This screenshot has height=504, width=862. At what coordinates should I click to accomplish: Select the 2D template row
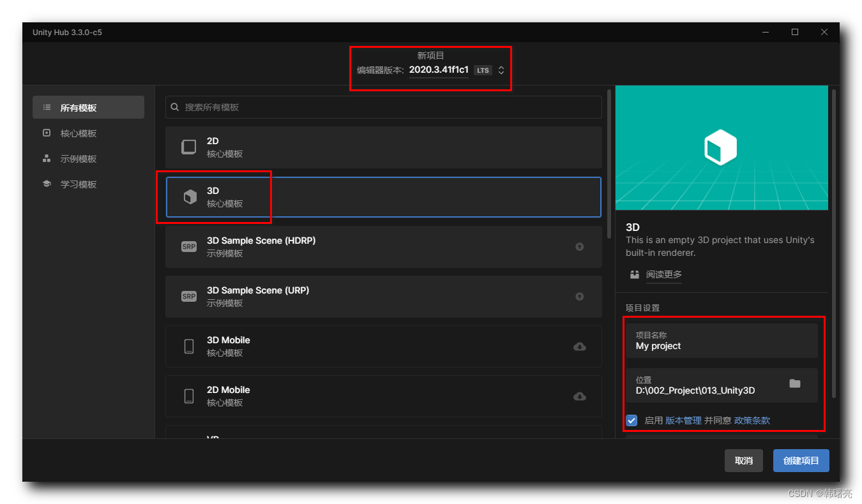pyautogui.click(x=384, y=147)
